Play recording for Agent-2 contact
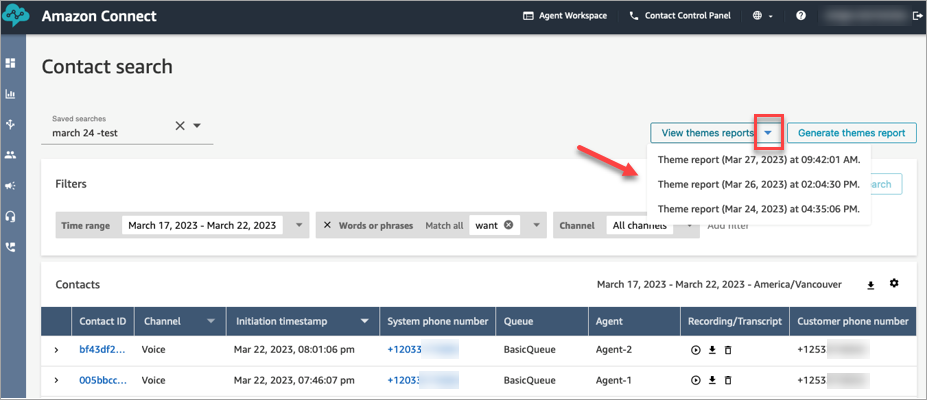The image size is (927, 400). 695,351
